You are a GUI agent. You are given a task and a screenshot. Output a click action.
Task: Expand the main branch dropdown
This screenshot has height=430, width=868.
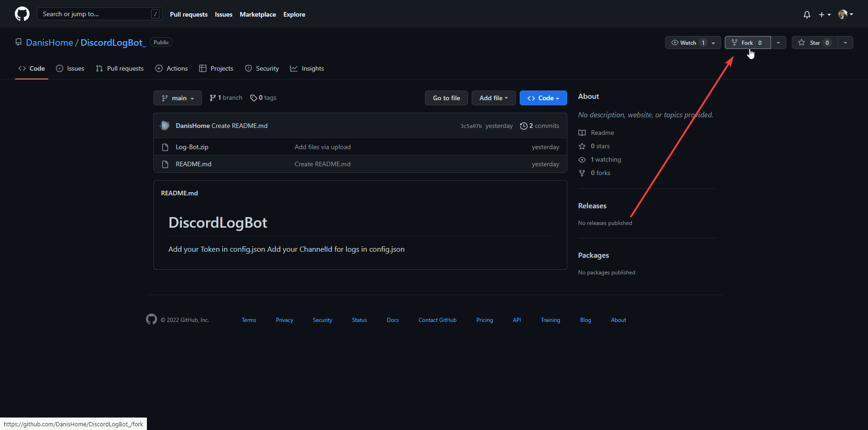pos(177,98)
